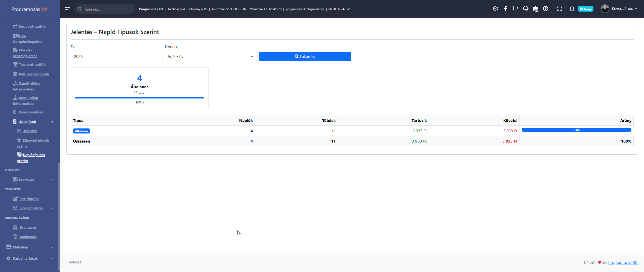The width and height of the screenshot is (644, 272).
Task: Click the Általános badge in table
Action: coord(82,131)
